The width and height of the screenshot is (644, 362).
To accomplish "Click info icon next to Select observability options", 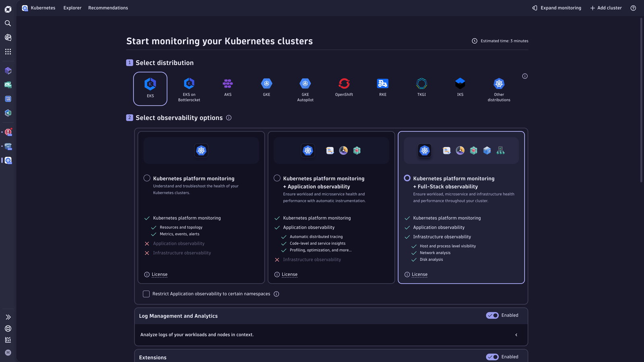I will click(229, 118).
